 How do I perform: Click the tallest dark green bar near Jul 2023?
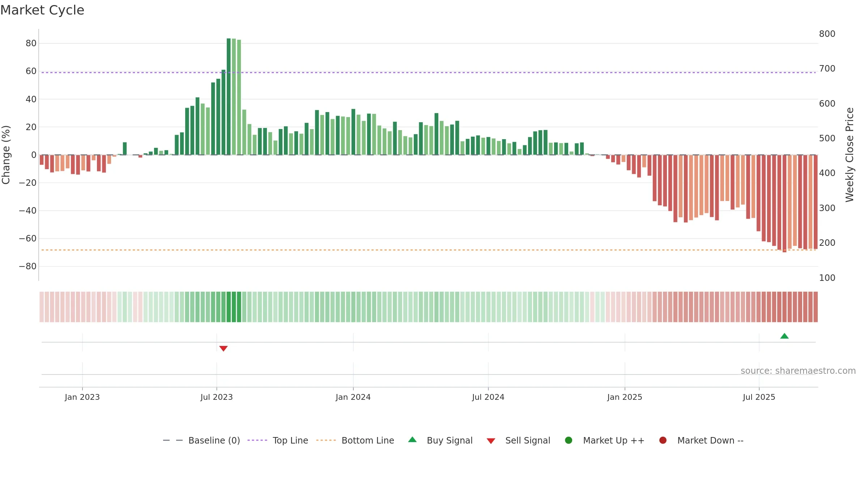[x=229, y=97]
